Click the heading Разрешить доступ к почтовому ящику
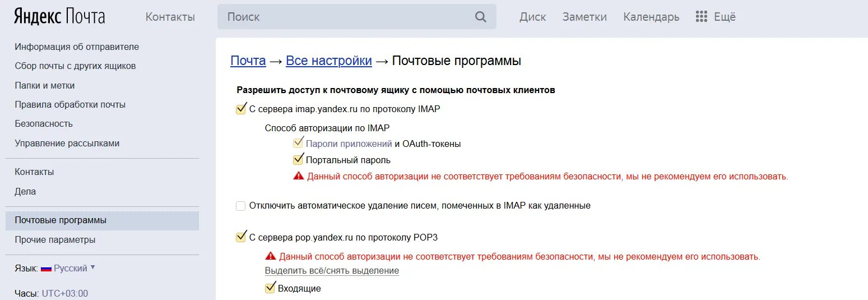868x300 pixels. (396, 90)
